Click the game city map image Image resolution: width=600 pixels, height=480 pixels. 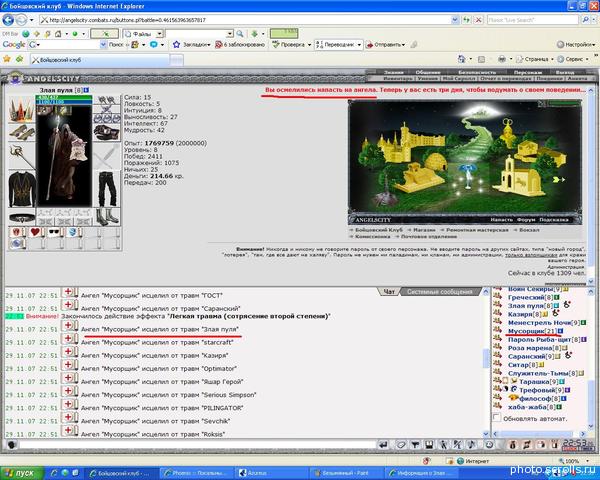pyautogui.click(x=465, y=162)
